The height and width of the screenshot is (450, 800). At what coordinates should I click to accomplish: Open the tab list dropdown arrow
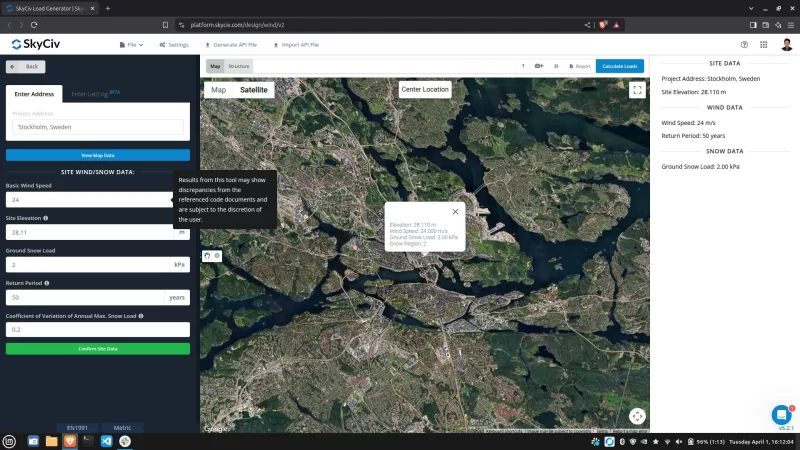tap(751, 8)
